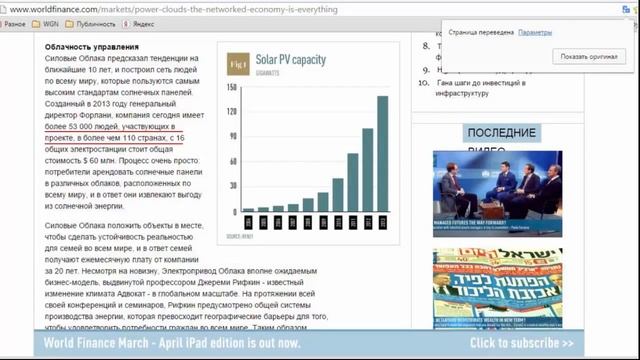
Task: Open the WGN bookmarks folder
Action: click(x=45, y=24)
